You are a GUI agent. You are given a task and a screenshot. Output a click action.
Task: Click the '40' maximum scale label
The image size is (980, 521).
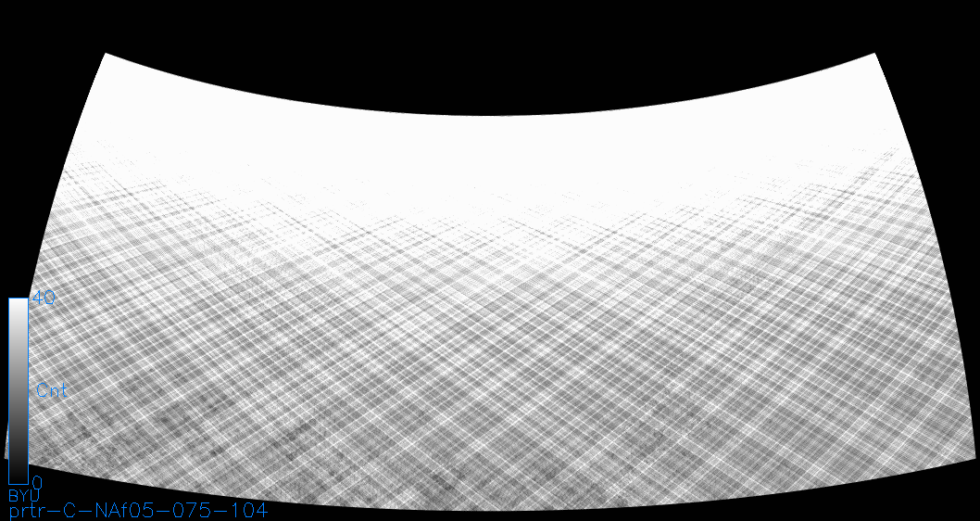coord(44,298)
